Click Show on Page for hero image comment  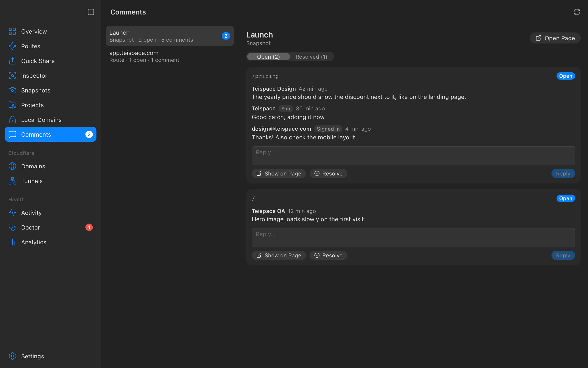point(279,255)
